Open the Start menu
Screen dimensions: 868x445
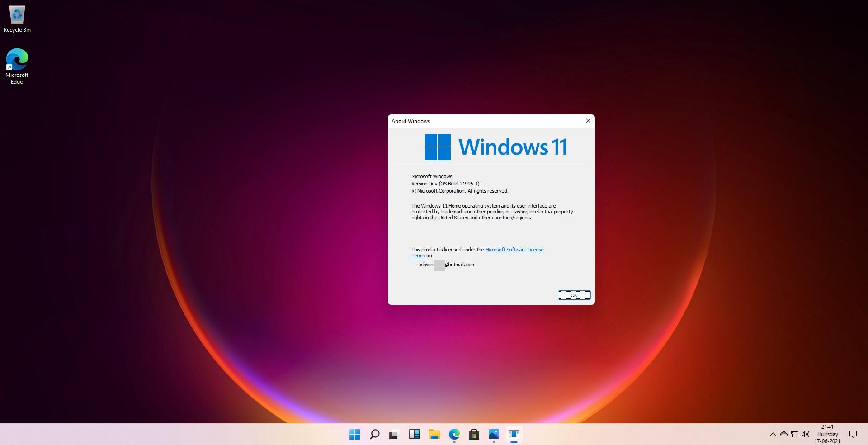click(x=354, y=435)
